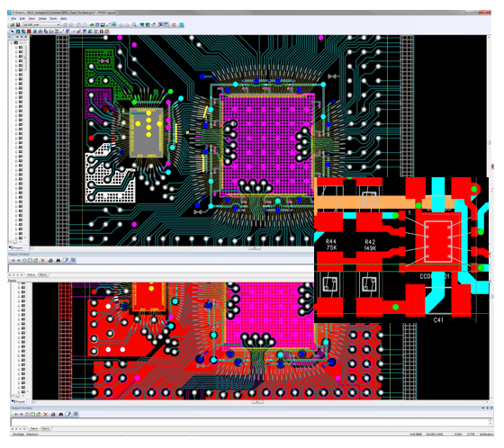Open the Tools menu
504x448 pixels.
[x=53, y=19]
